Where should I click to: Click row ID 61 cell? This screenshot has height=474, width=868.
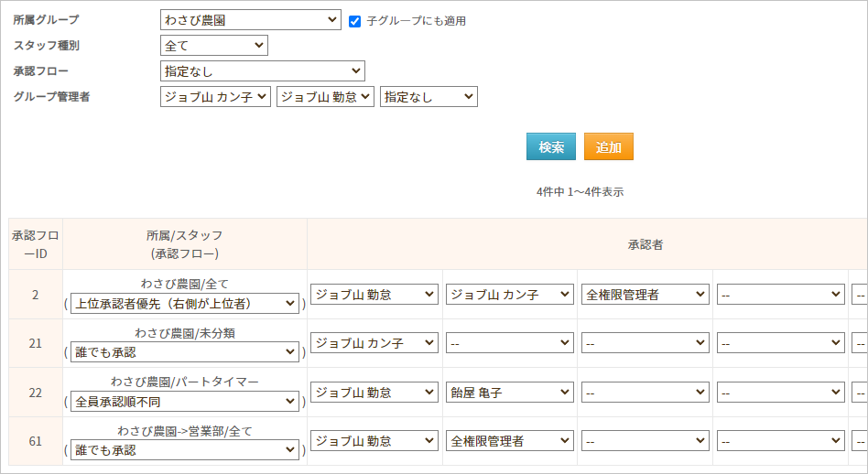[36, 441]
